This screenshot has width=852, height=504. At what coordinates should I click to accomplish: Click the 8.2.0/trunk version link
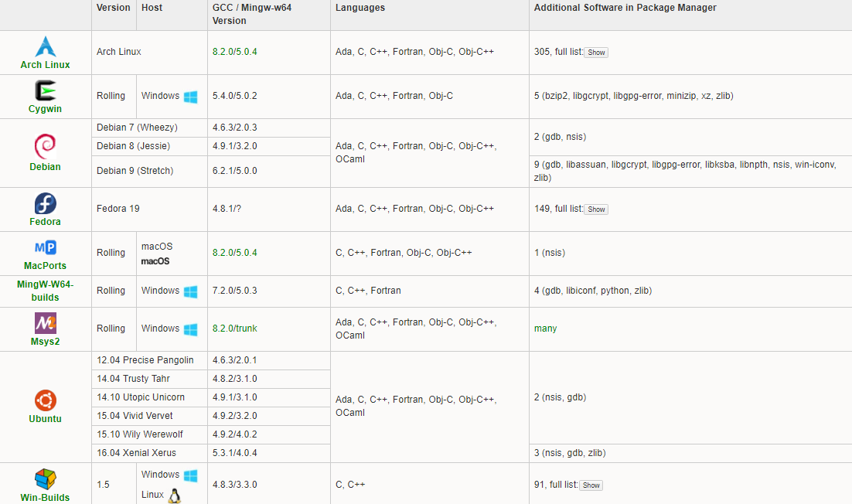pyautogui.click(x=235, y=329)
